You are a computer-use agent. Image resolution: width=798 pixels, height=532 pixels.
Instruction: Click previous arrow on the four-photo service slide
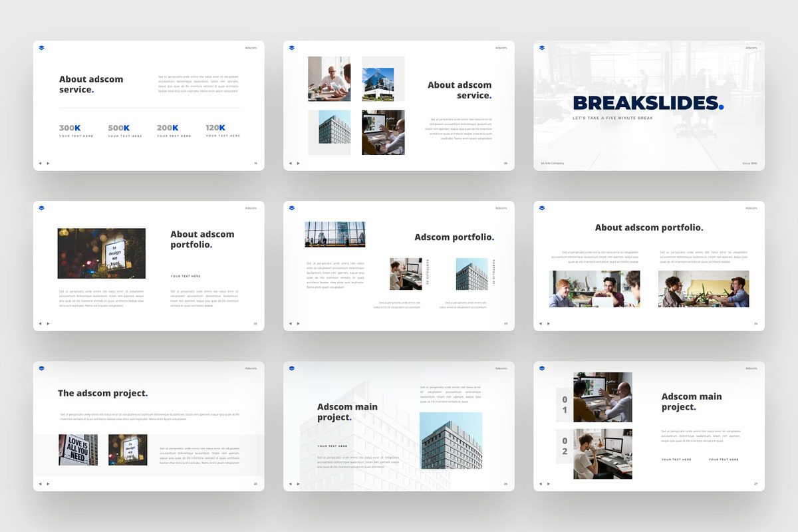tap(290, 163)
